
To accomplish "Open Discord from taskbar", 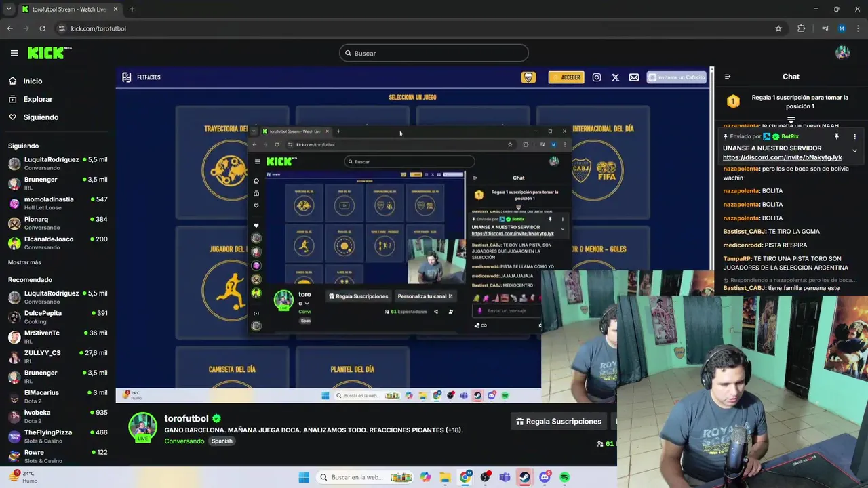I will (545, 477).
